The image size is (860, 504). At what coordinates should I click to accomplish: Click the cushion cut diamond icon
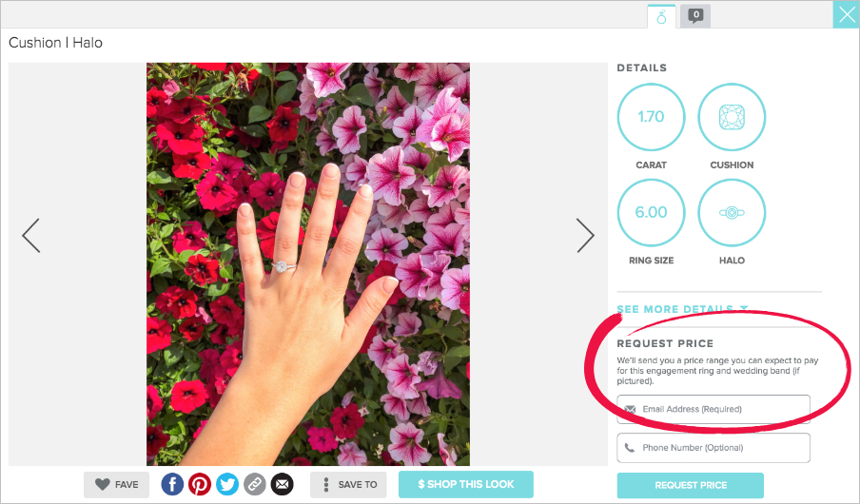coord(732,117)
